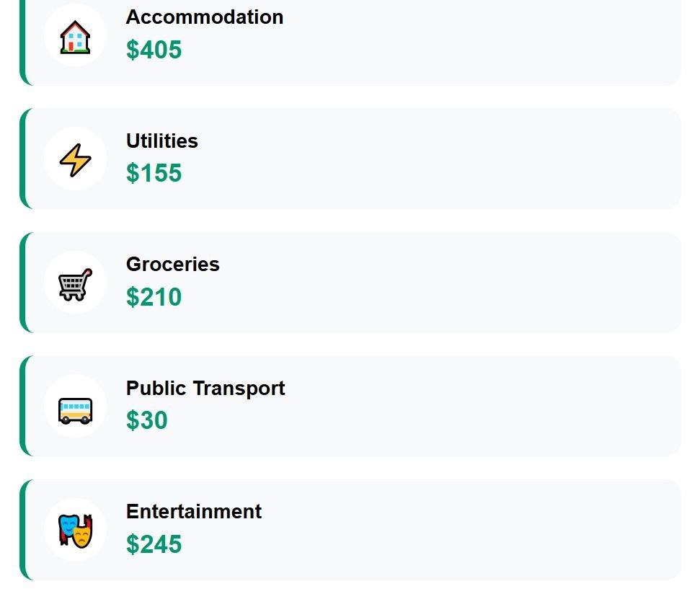Image resolution: width=700 pixels, height=594 pixels.
Task: Select the Utilities heading text
Action: [161, 141]
